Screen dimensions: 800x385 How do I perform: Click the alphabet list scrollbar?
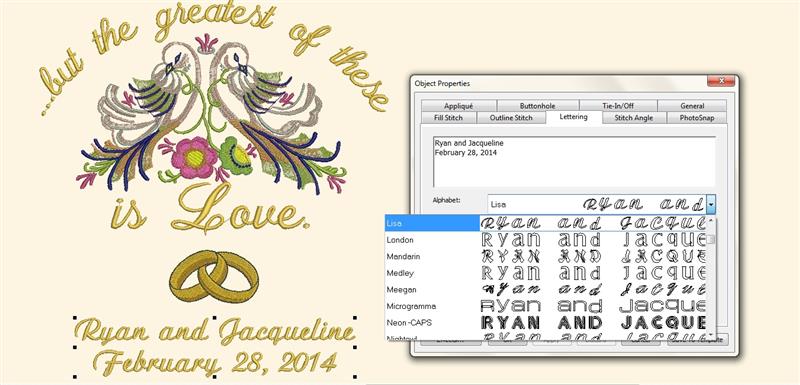pyautogui.click(x=712, y=278)
